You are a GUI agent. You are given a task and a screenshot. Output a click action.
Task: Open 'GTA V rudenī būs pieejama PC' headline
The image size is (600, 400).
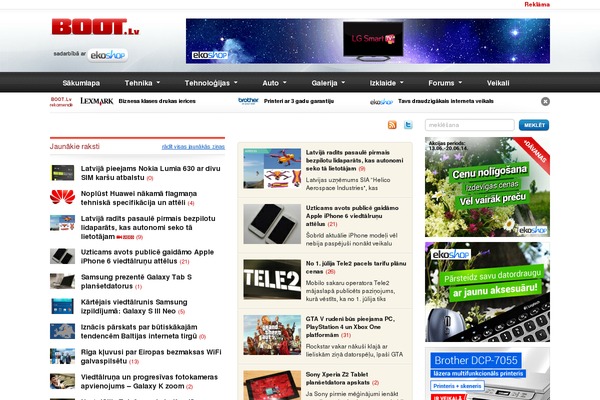350,327
